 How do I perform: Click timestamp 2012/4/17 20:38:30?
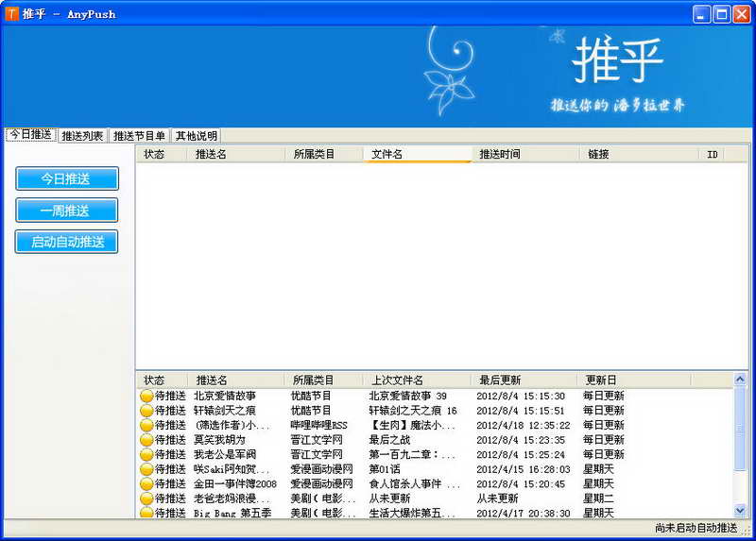524,513
